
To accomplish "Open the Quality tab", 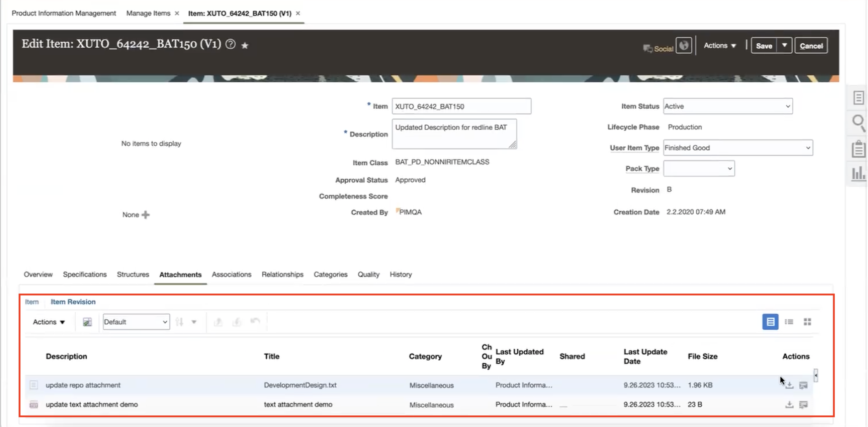I will click(369, 275).
